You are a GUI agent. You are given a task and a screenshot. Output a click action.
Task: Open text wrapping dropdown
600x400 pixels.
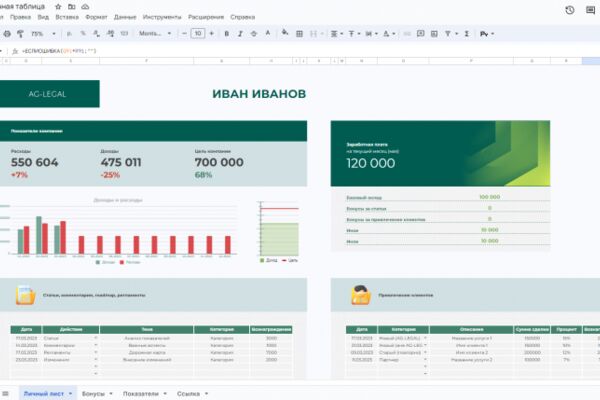point(371,34)
